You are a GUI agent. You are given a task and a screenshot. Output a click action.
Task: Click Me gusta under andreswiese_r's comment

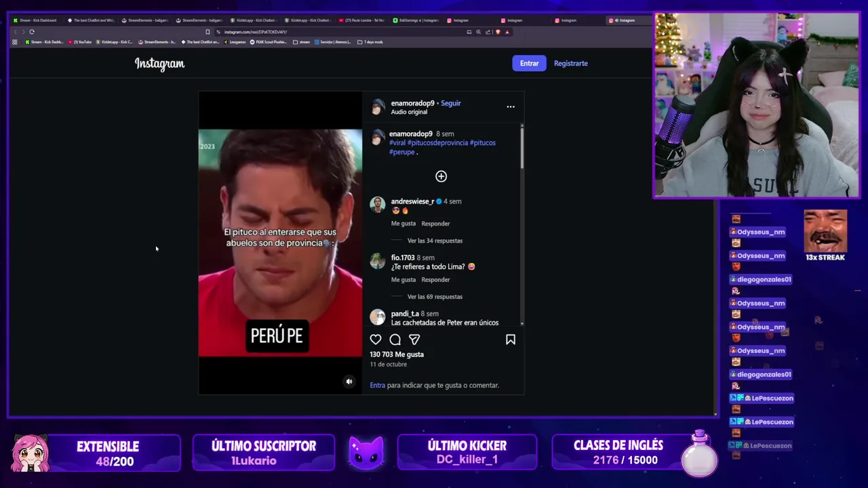coord(403,224)
